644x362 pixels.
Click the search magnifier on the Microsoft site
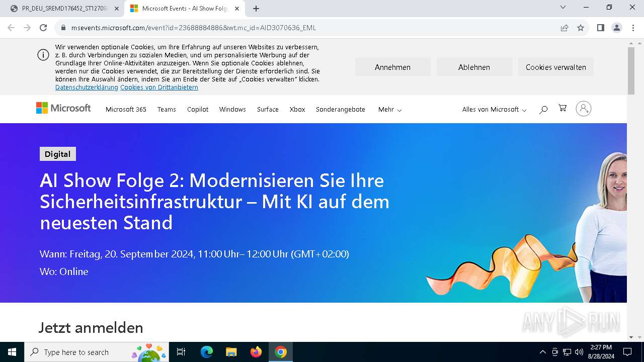click(x=543, y=109)
